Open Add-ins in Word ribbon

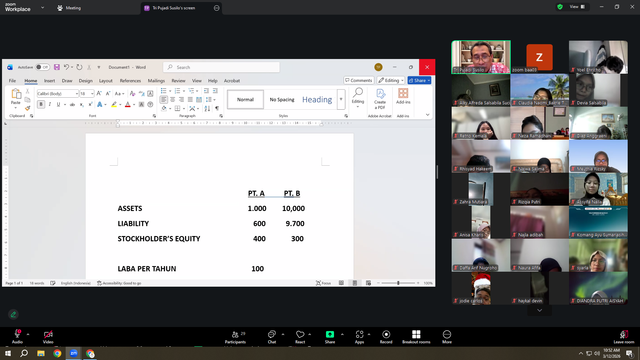click(403, 96)
